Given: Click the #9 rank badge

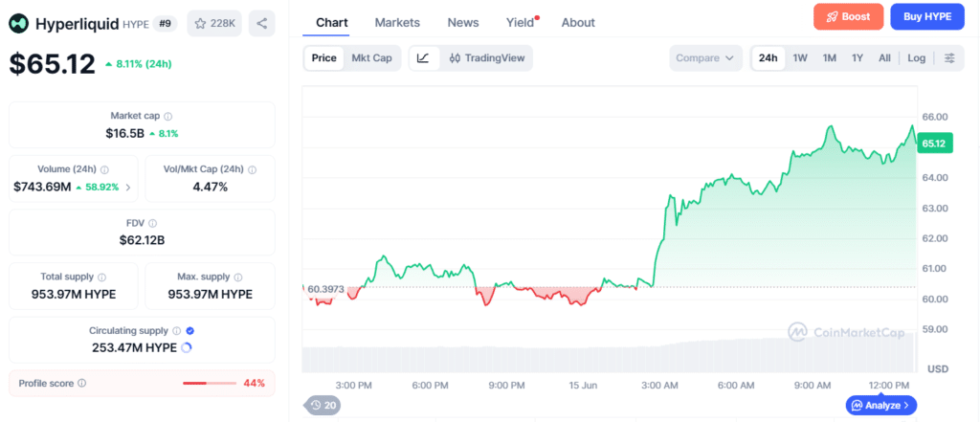Looking at the screenshot, I should (166, 24).
